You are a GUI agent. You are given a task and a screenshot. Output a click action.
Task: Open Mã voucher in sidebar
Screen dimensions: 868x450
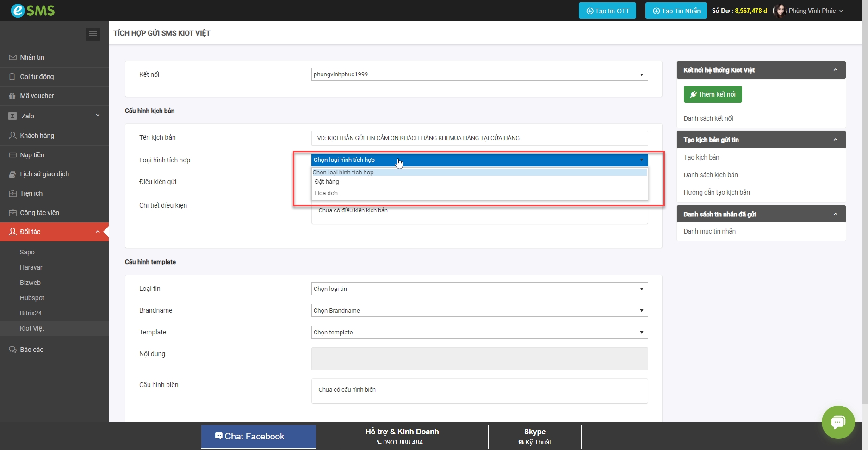[x=37, y=96]
